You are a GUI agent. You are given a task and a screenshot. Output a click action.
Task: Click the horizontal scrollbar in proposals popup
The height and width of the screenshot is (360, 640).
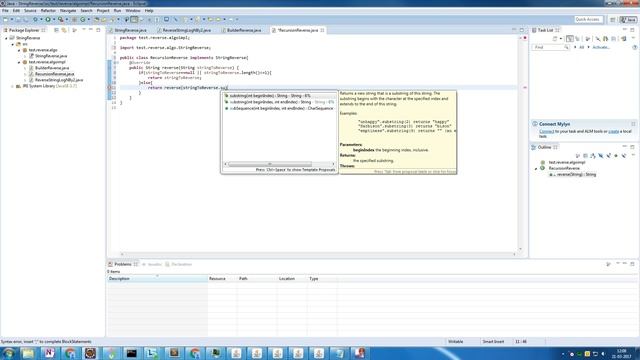coord(270,164)
